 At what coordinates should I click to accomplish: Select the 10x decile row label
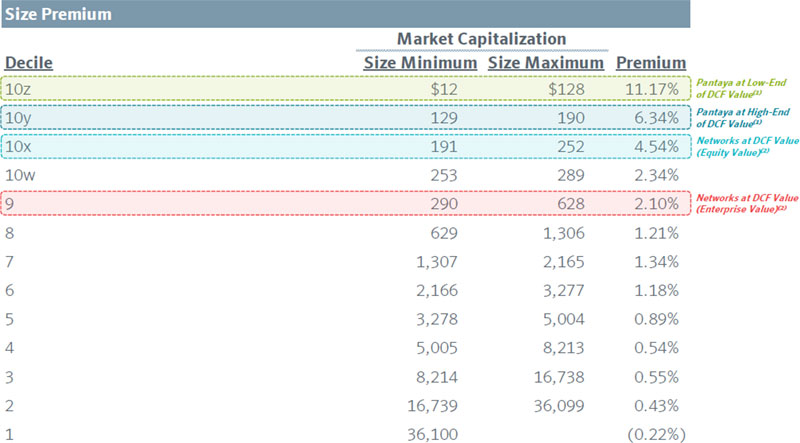pos(18,147)
